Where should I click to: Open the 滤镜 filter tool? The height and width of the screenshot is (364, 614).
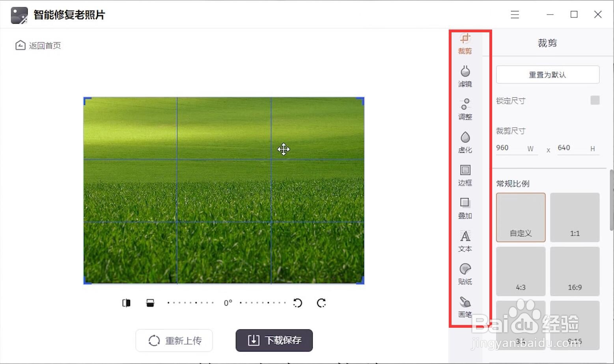point(465,76)
